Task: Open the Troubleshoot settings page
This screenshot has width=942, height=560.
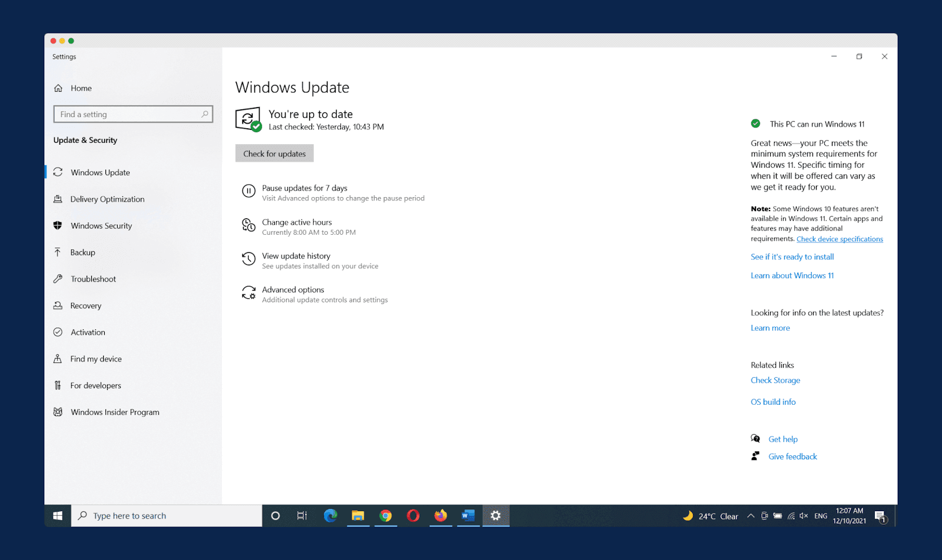Action: tap(93, 279)
